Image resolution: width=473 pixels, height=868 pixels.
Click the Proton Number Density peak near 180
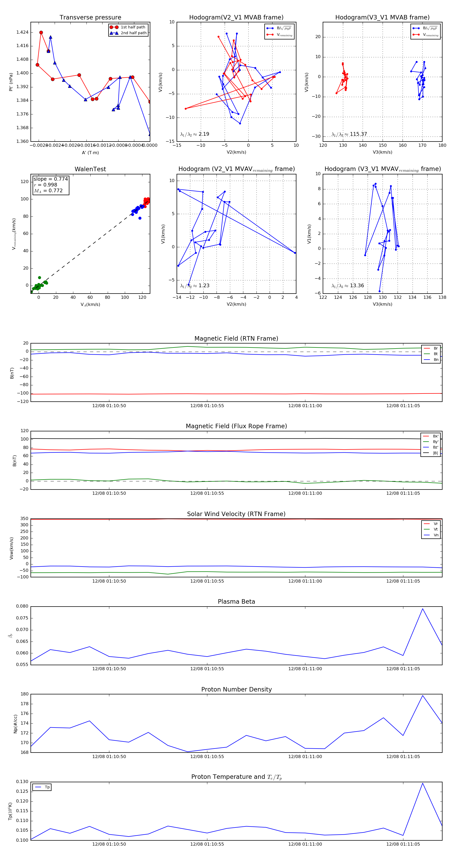pos(423,696)
